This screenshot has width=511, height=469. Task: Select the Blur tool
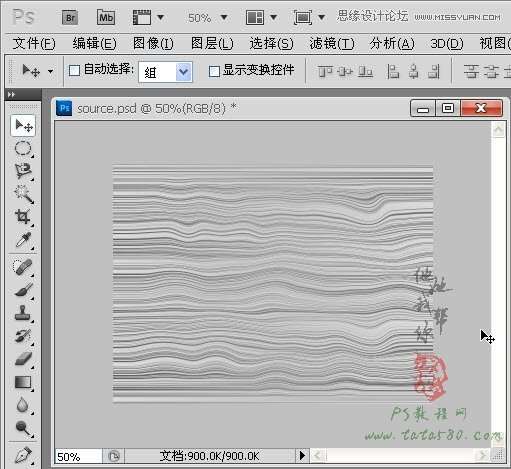pyautogui.click(x=23, y=405)
